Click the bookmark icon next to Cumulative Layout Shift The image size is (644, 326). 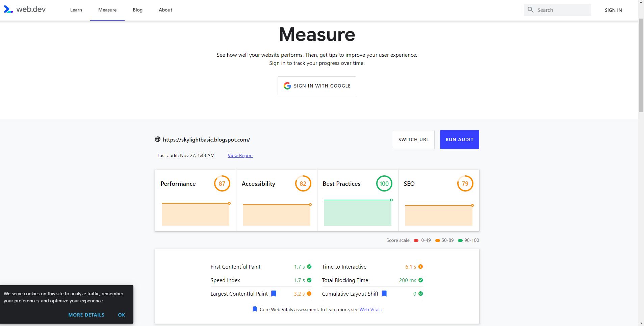[x=384, y=294]
